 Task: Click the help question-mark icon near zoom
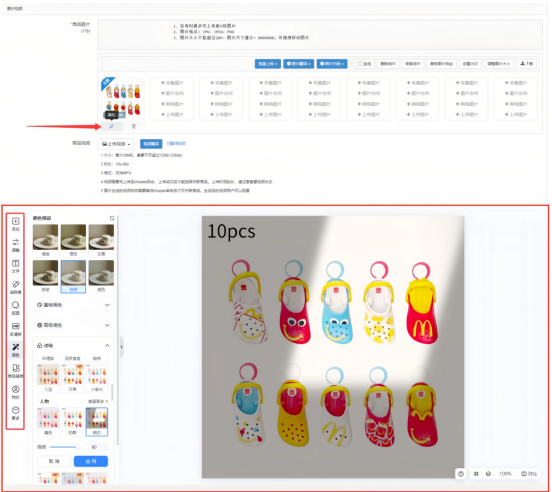[461, 474]
